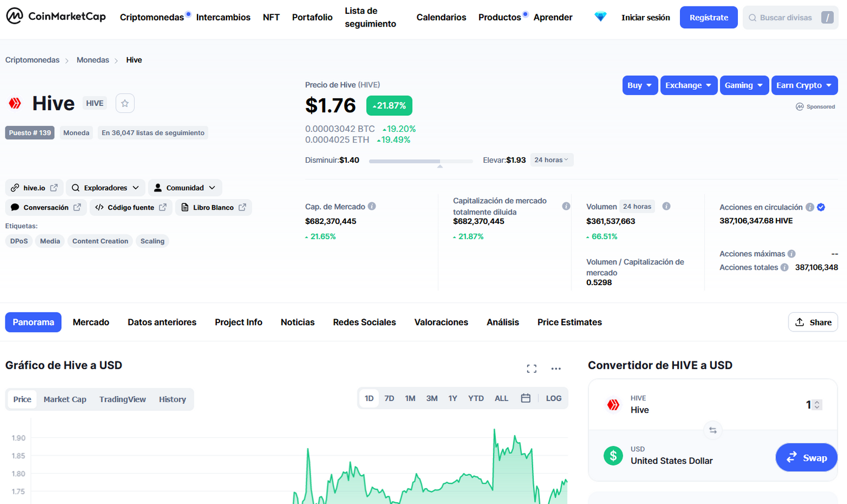Click the Buscar divisas search field

click(790, 18)
